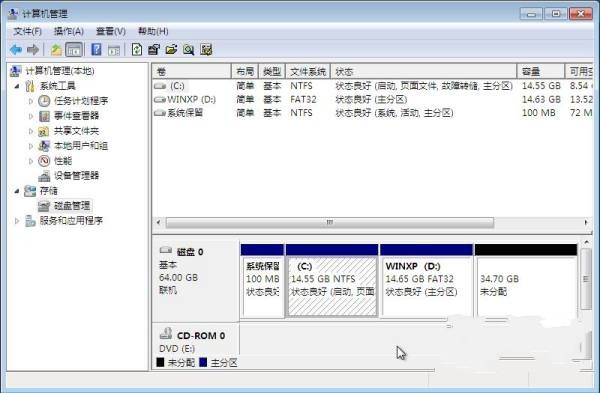The height and width of the screenshot is (393, 600).
Task: Select the WINXP (D:) volume row
Action: [x=373, y=99]
